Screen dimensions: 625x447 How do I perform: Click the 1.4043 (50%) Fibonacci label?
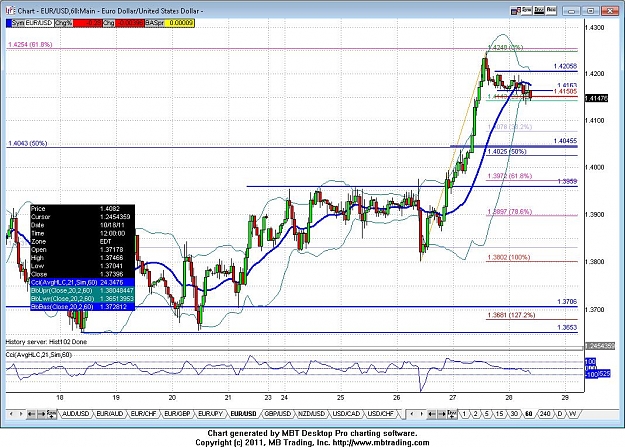tap(28, 143)
